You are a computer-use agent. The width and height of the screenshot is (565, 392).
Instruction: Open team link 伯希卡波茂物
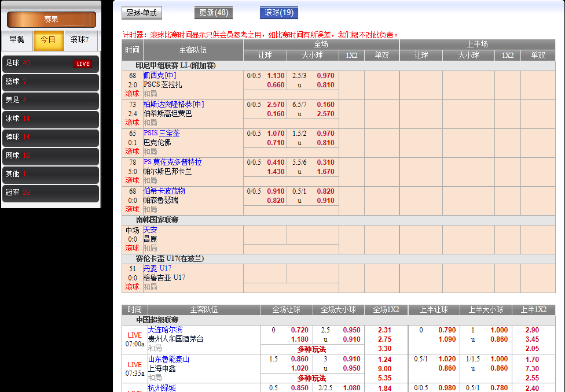point(164,191)
